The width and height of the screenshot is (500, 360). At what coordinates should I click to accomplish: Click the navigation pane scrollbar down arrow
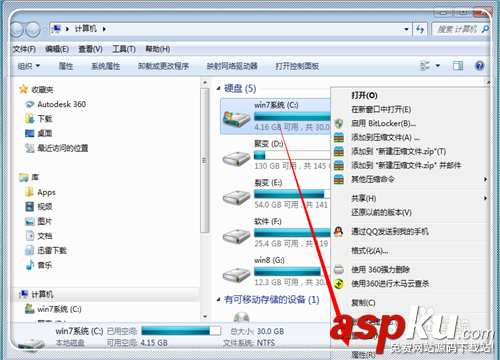(x=205, y=316)
